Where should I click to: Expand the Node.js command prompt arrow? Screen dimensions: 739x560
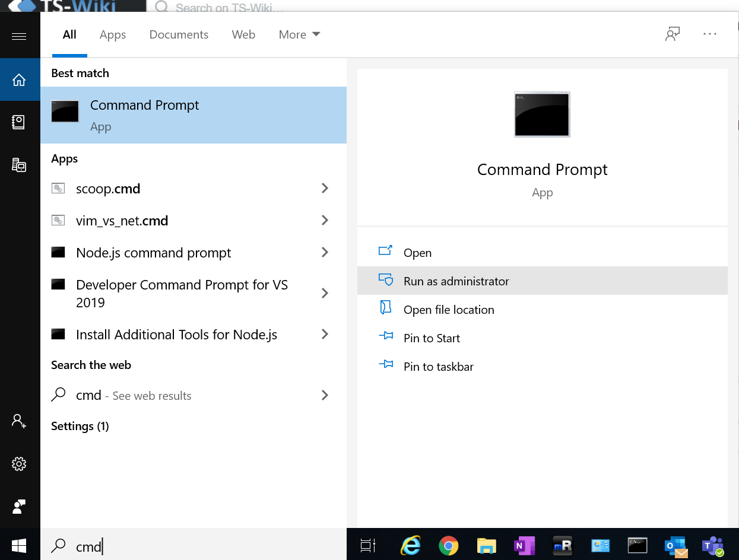coord(325,253)
